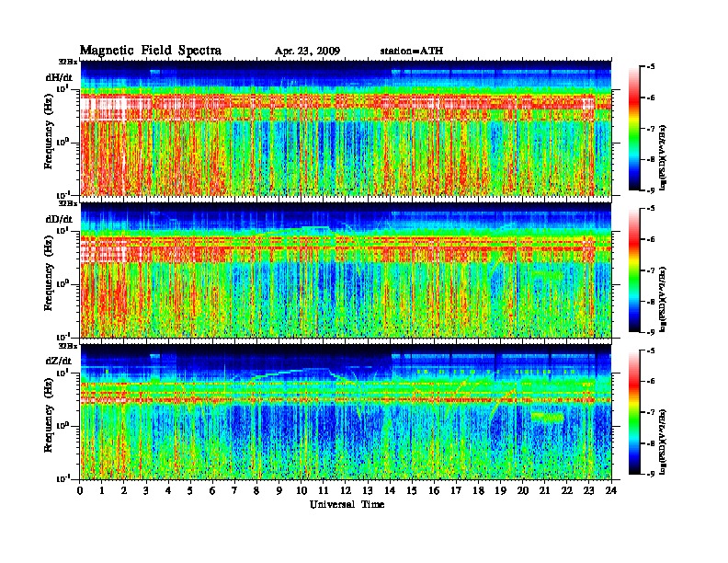Click the "19" tick on Universal Time axis
Image resolution: width=728 pixels, height=563 pixels.
(x=500, y=490)
